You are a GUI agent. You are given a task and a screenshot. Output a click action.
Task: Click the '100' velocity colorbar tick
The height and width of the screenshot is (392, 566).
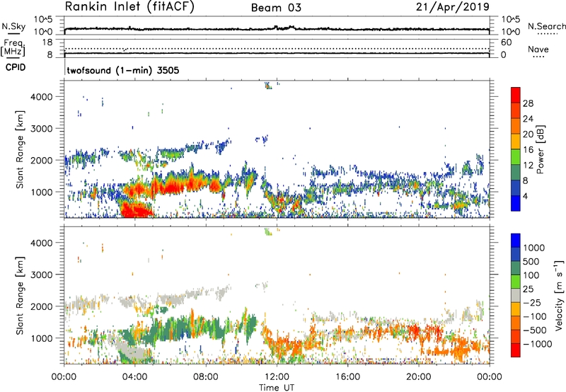tap(531, 275)
